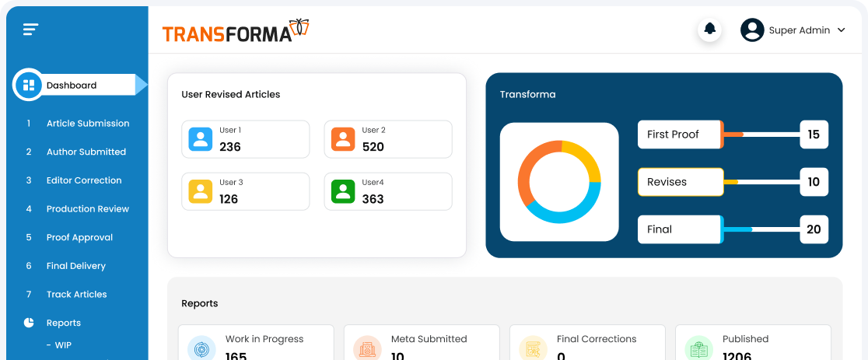Select the User4 count 363
This screenshot has width=868, height=360.
373,199
